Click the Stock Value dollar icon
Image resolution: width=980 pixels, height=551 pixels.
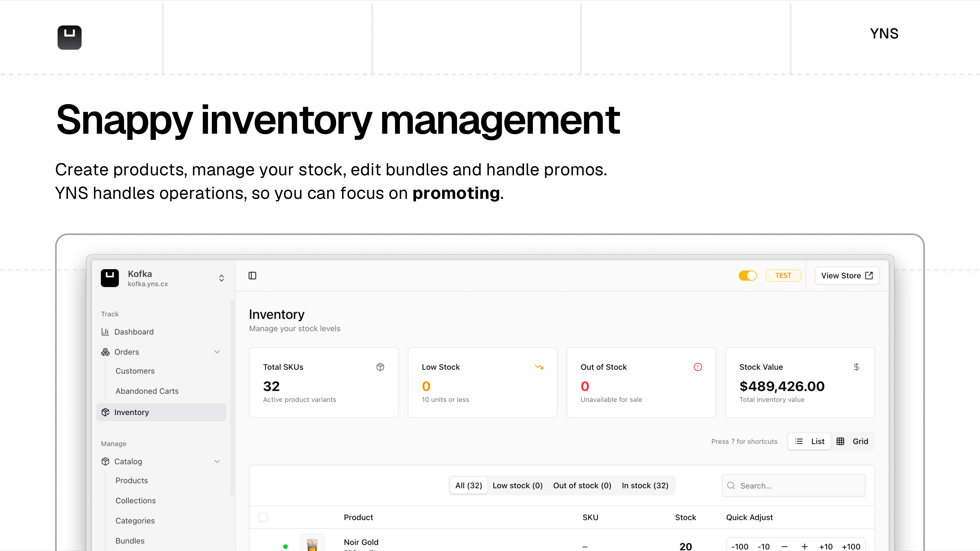[856, 367]
